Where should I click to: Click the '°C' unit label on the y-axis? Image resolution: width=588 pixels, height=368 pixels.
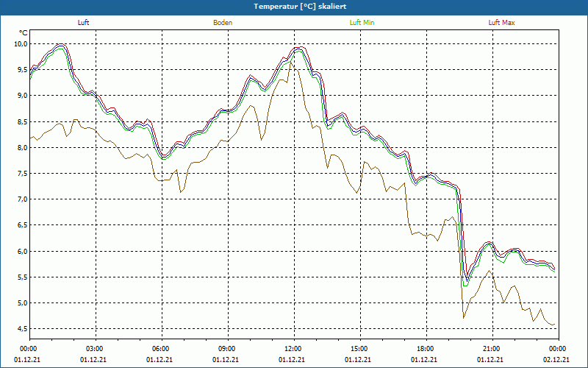[24, 32]
